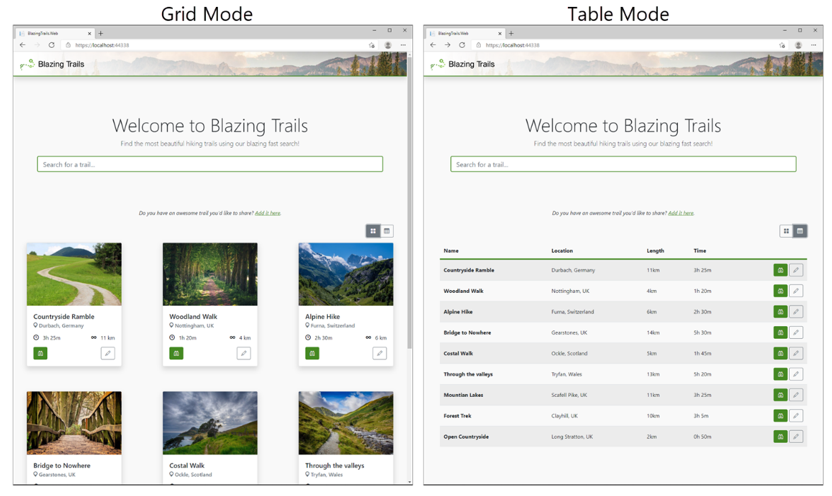Click 'Add it here' link in Grid Mode window

pyautogui.click(x=267, y=213)
